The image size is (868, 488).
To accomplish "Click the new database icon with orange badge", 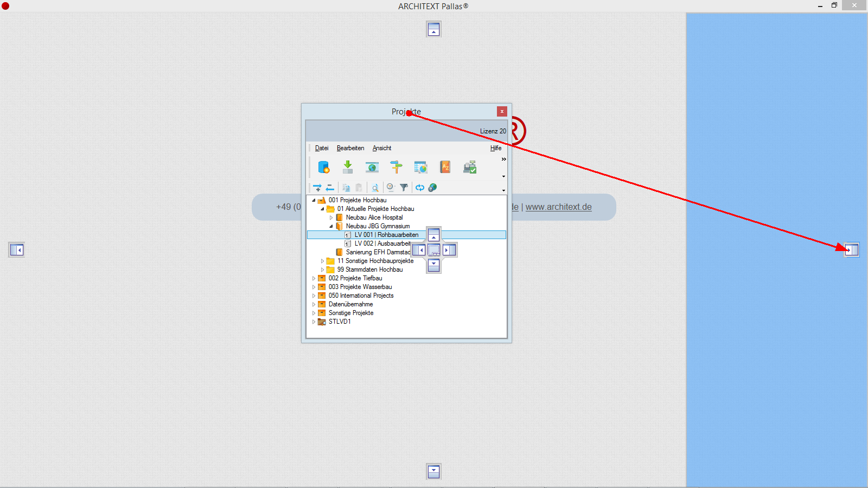I will pos(324,167).
